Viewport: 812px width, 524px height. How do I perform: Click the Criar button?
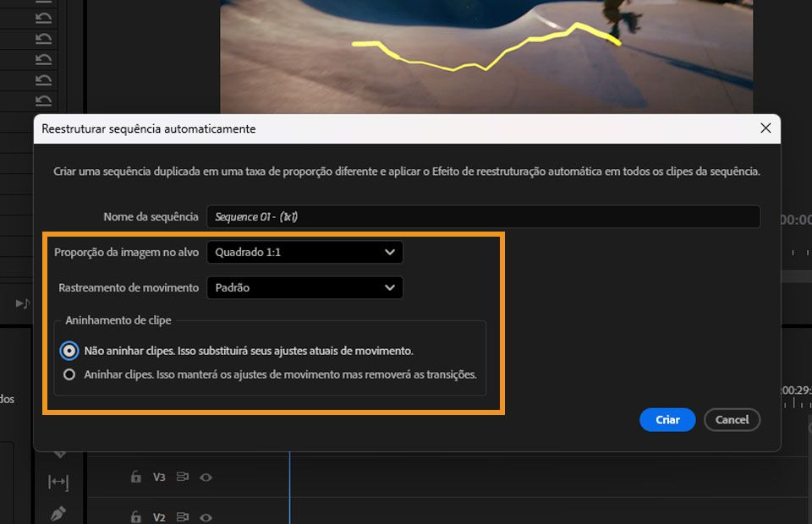pyautogui.click(x=667, y=420)
